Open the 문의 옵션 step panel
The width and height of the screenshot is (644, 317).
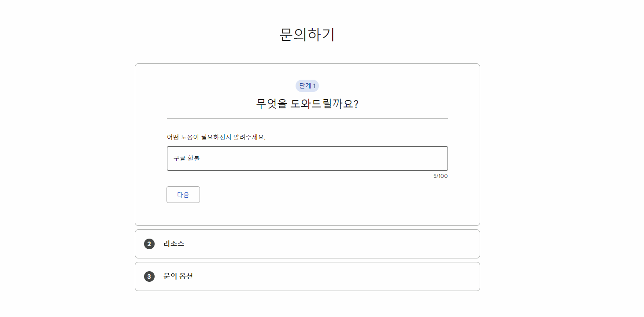(x=307, y=276)
